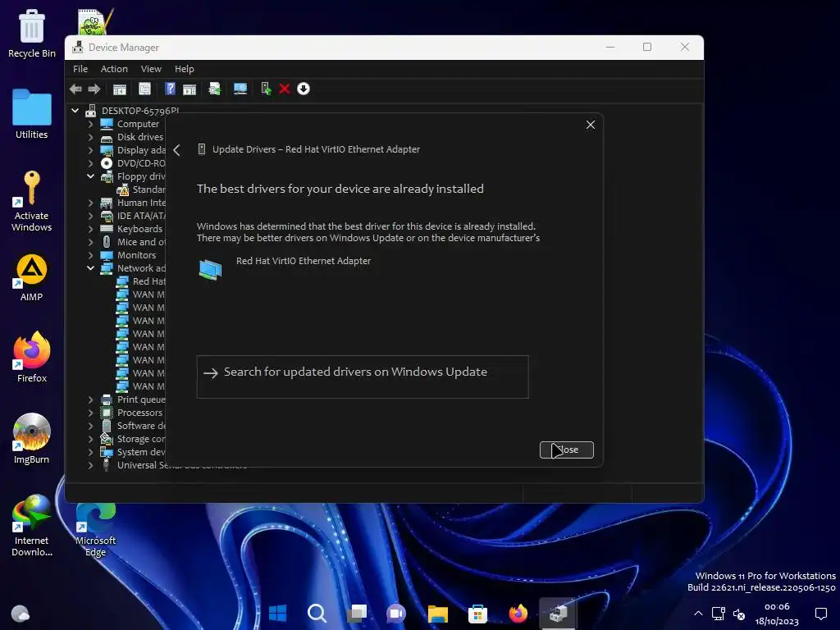Click the Show/Hide Action Pane toolbar icon

pyautogui.click(x=189, y=89)
